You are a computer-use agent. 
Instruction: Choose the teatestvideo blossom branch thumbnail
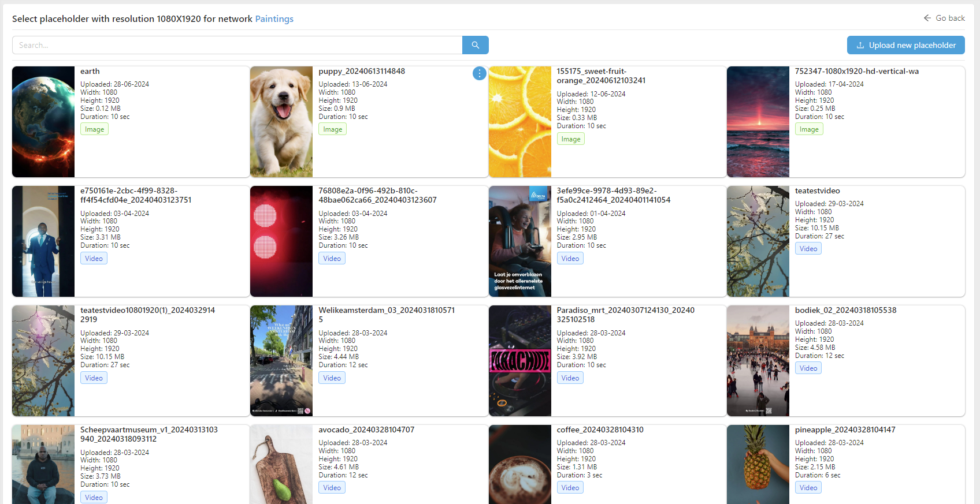758,241
